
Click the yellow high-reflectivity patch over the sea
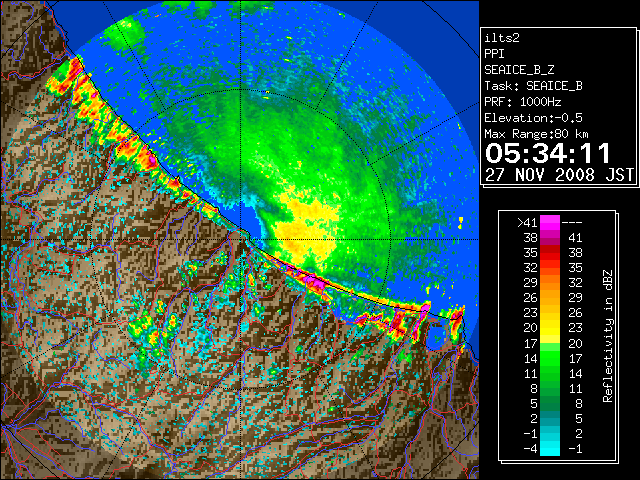pyautogui.click(x=307, y=229)
